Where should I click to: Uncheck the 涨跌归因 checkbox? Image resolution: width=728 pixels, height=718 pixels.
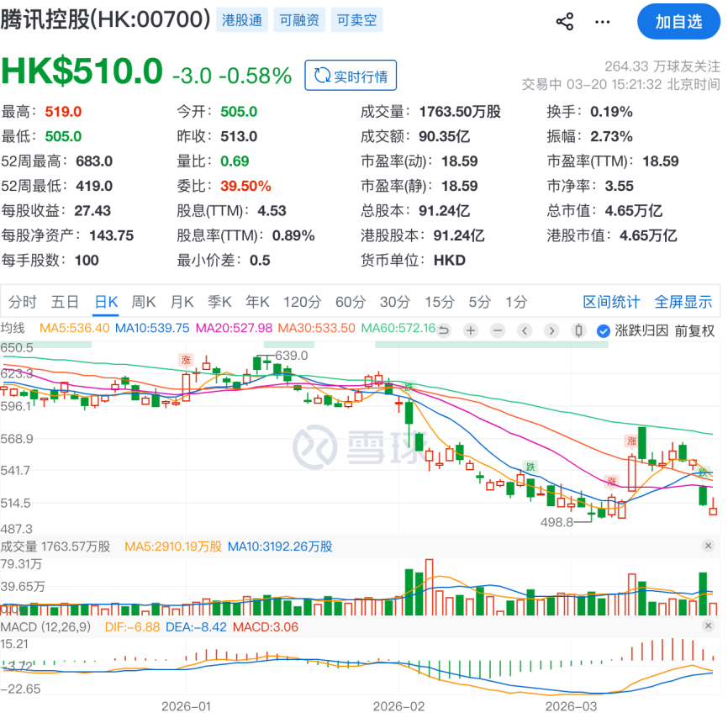point(603,331)
